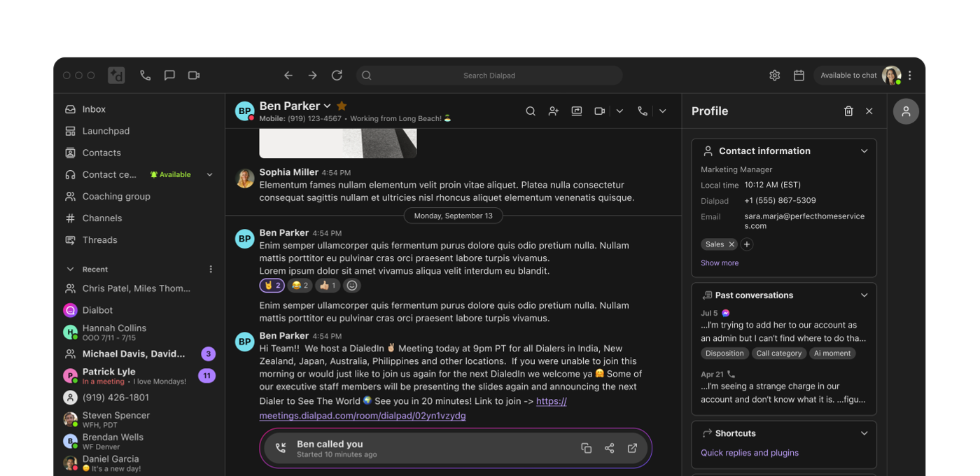Viewport: 980px width, 476px height.
Task: Click the Search Dialpad field
Action: coord(489,76)
